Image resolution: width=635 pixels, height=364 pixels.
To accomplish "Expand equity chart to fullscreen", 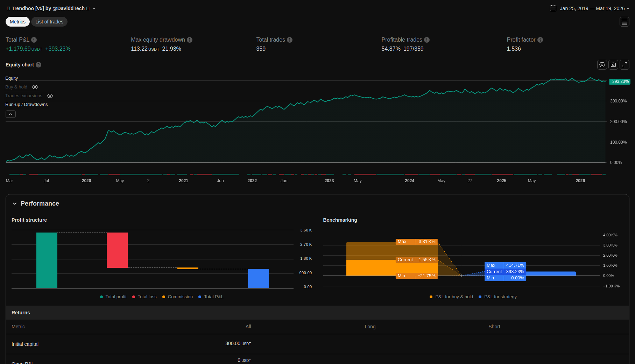I will [x=625, y=65].
